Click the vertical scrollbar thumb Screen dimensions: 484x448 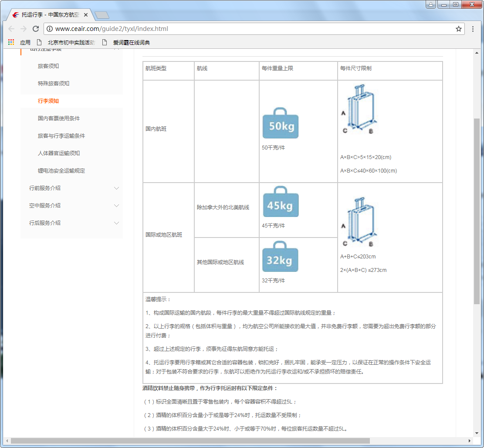point(477,211)
